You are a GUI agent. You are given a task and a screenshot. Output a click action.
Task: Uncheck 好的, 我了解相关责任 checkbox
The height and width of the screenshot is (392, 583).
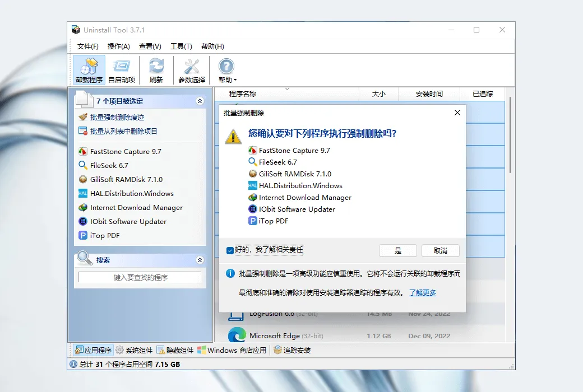point(230,250)
